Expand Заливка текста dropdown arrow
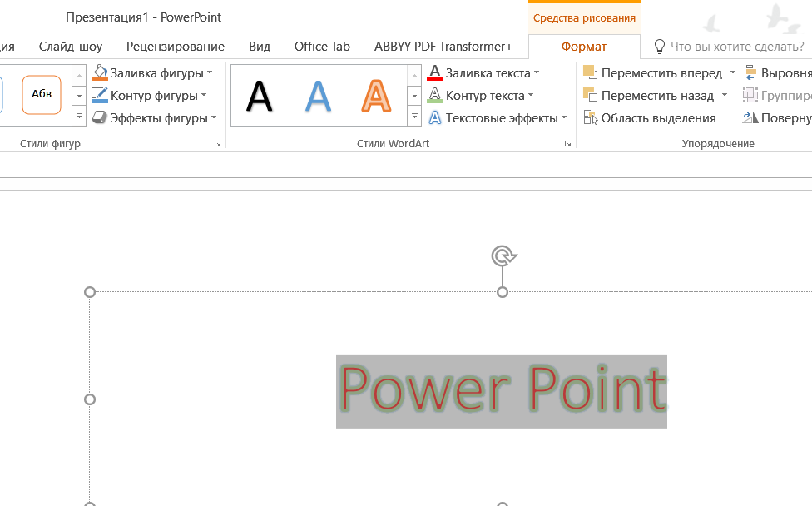The height and width of the screenshot is (506, 812). pyautogui.click(x=537, y=73)
